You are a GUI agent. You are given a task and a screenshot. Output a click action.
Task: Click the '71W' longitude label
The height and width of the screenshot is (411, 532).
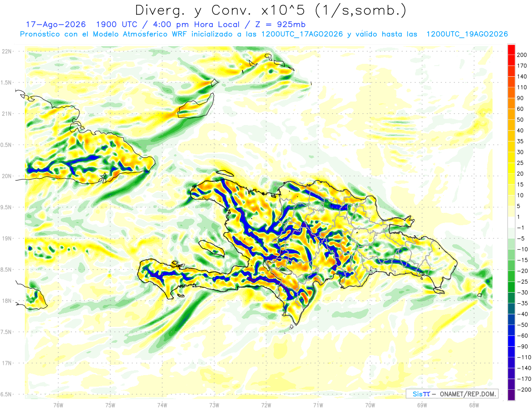pos(318,405)
